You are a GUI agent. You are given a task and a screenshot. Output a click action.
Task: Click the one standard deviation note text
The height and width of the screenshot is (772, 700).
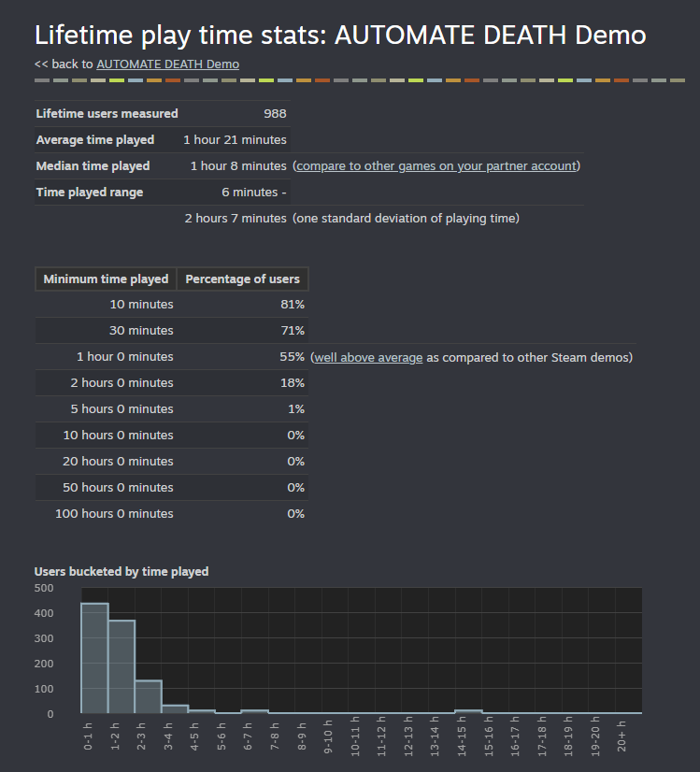point(407,219)
